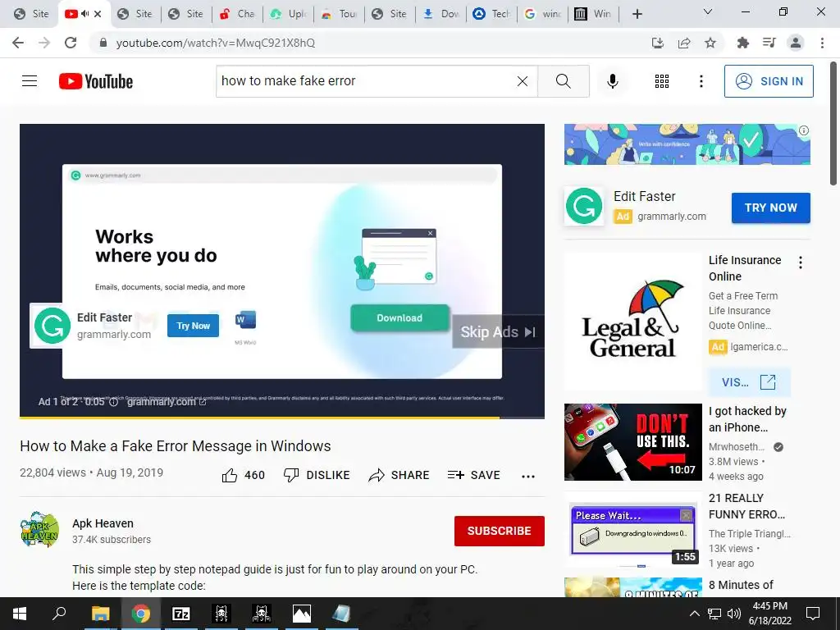Select the address bar URL
This screenshot has height=630, width=840.
(x=216, y=43)
